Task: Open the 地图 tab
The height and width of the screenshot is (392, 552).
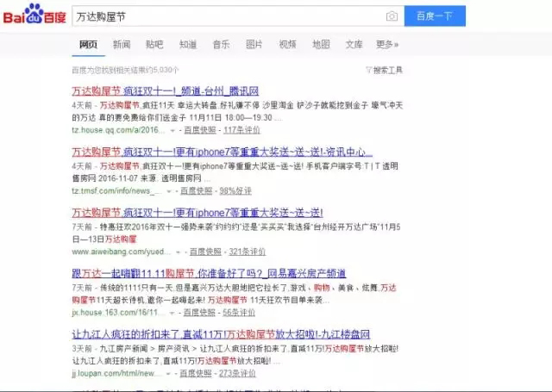Action: pyautogui.click(x=321, y=44)
